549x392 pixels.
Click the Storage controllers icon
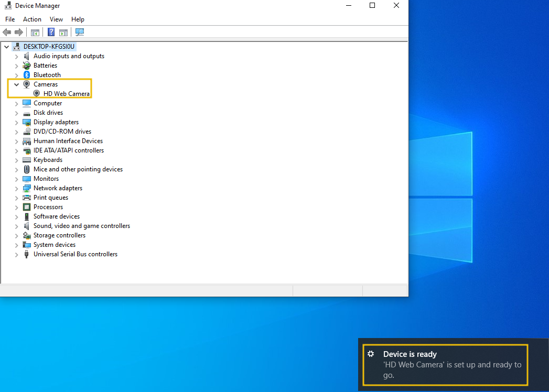pos(27,235)
